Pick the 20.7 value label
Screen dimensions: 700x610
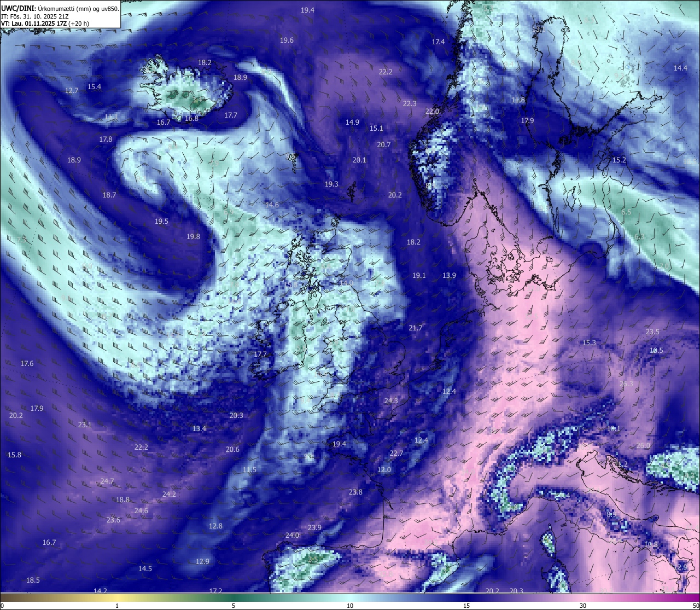point(384,144)
